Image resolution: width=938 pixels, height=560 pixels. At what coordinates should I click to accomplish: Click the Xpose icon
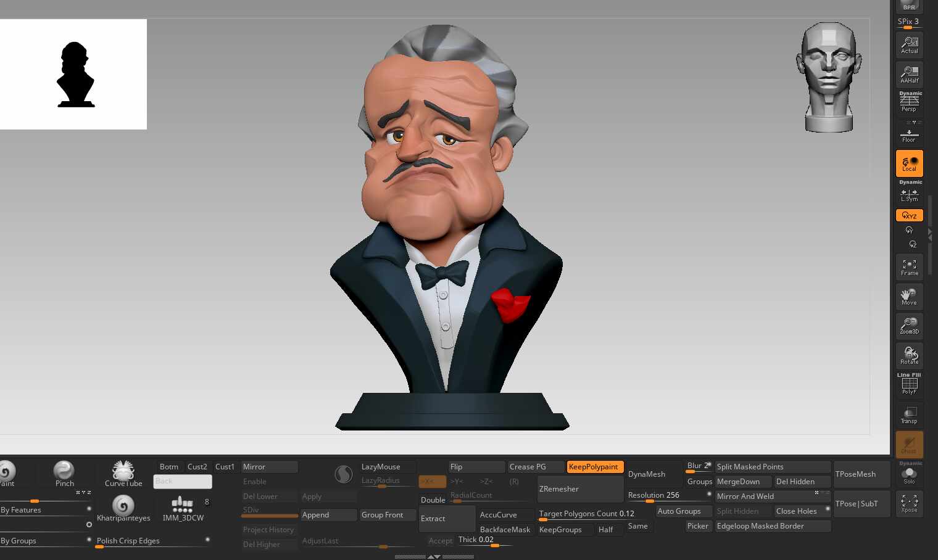pos(909,504)
